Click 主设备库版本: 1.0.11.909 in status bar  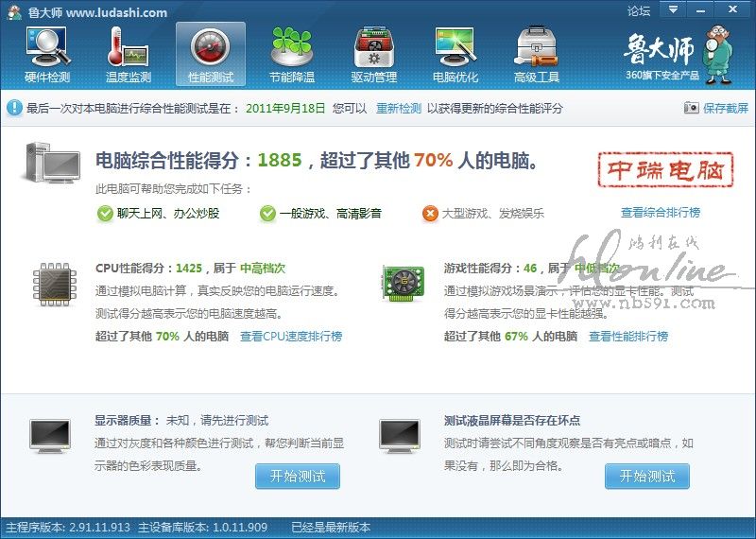coord(202,528)
